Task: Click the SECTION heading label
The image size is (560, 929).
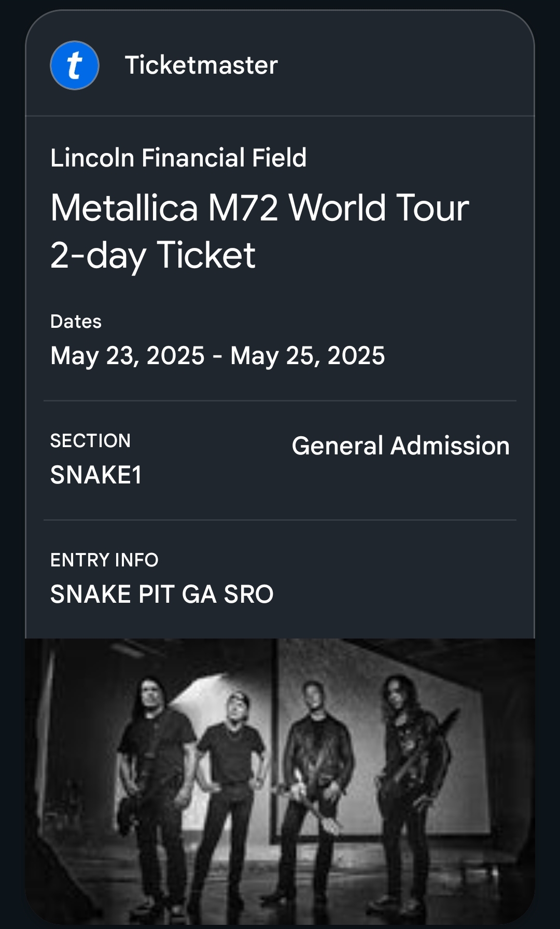Action: click(x=90, y=441)
